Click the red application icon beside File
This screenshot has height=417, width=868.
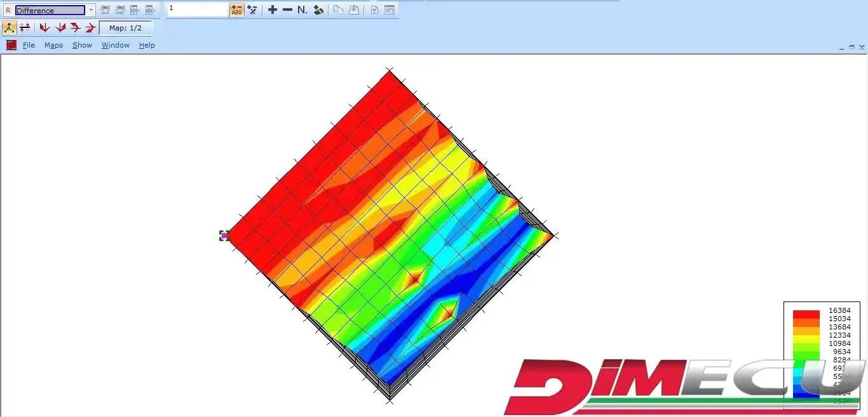coord(11,45)
